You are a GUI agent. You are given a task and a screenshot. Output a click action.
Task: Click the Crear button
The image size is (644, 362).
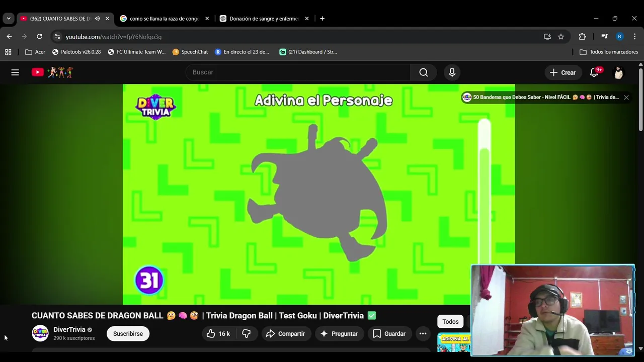(x=563, y=72)
